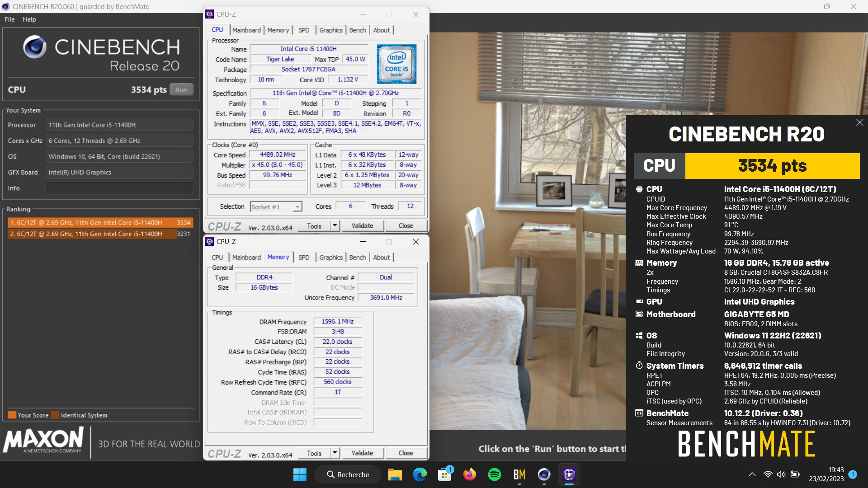Click BenchMate System Timers clock icon
This screenshot has height=488, width=868.
(639, 366)
